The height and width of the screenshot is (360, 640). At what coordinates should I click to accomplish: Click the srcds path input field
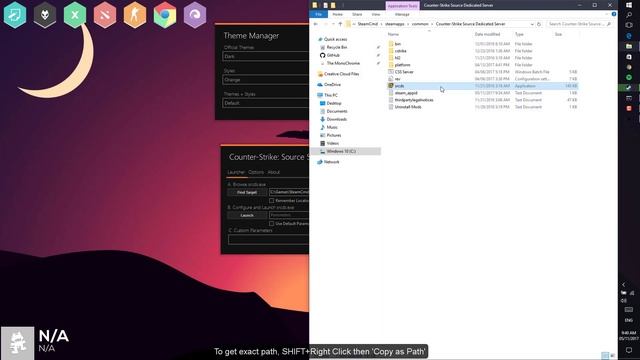click(289, 192)
